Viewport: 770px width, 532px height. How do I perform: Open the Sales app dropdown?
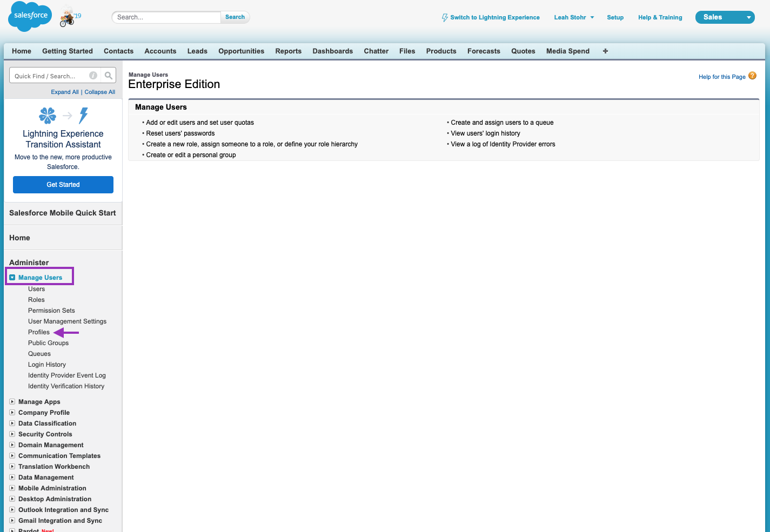click(725, 17)
